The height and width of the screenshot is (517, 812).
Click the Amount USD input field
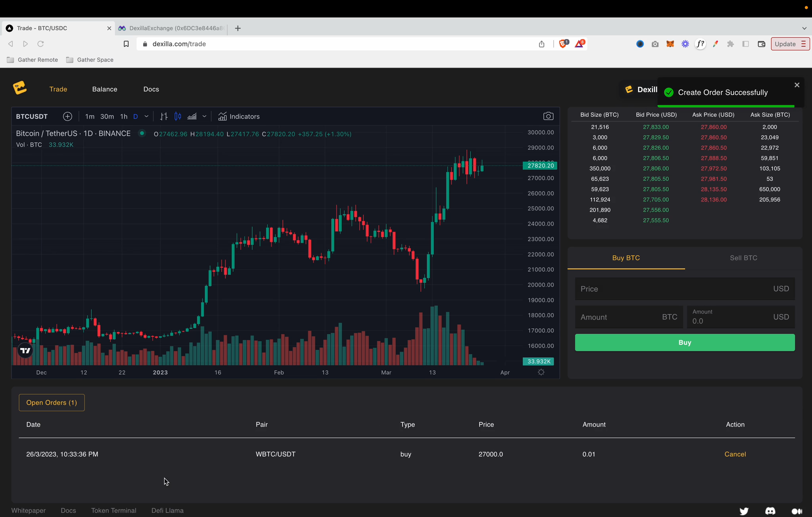pos(741,317)
